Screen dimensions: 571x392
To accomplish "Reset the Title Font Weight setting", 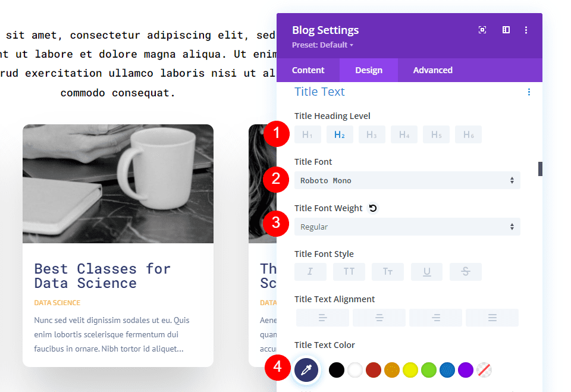I will (x=372, y=207).
